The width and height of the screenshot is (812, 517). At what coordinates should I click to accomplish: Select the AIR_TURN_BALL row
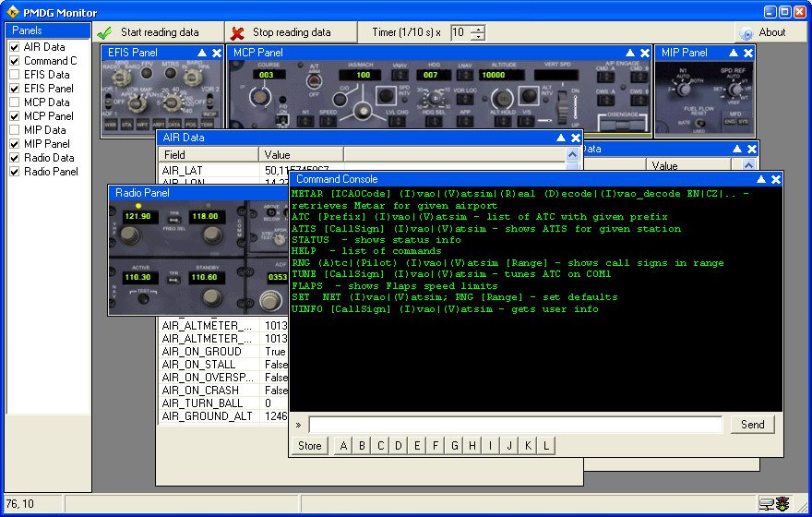[x=223, y=403]
